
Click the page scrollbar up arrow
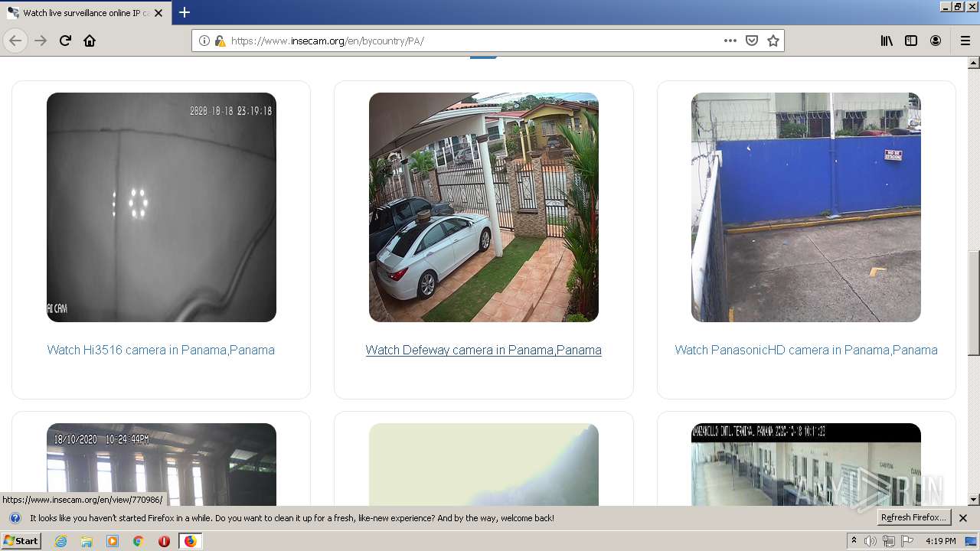pyautogui.click(x=973, y=63)
